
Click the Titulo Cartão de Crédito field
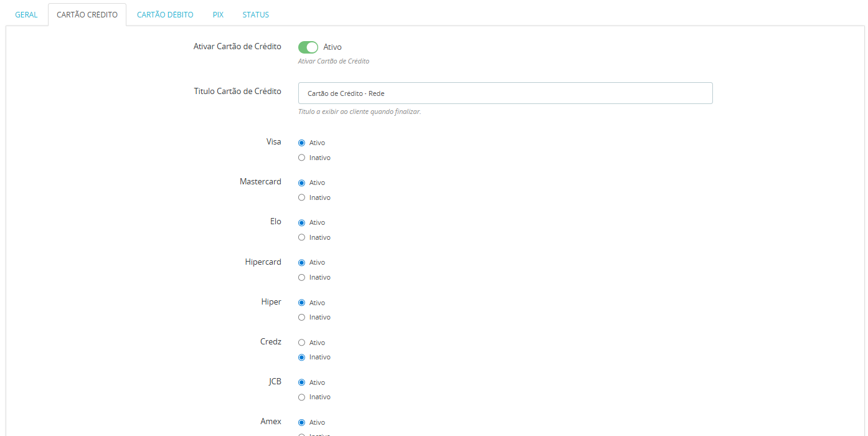click(x=505, y=93)
